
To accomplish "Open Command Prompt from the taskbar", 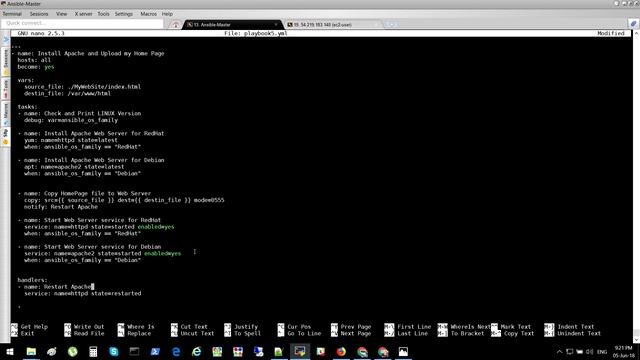I will click(134, 351).
